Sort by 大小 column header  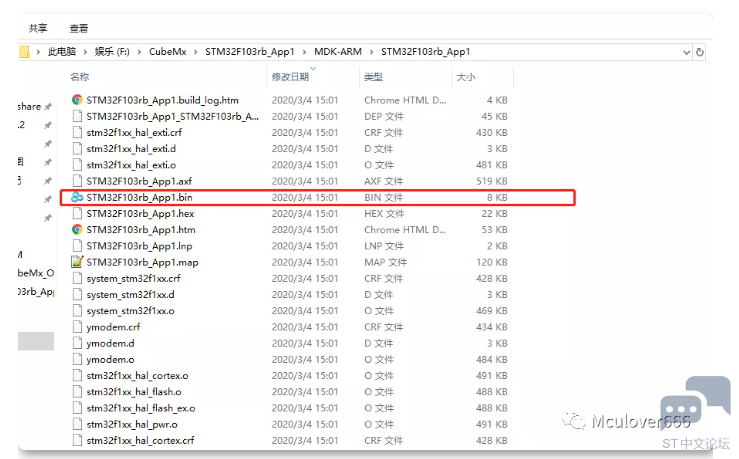coord(466,77)
